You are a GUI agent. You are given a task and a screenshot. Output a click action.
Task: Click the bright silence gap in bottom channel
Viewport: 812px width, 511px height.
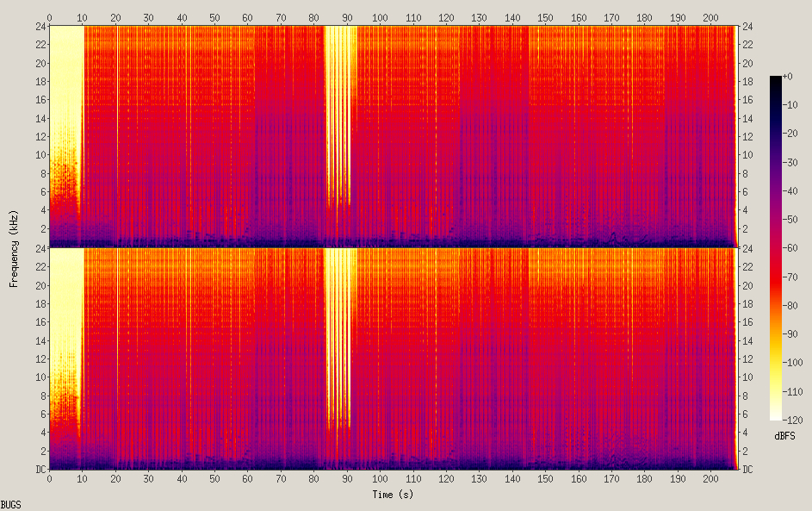coord(340,337)
